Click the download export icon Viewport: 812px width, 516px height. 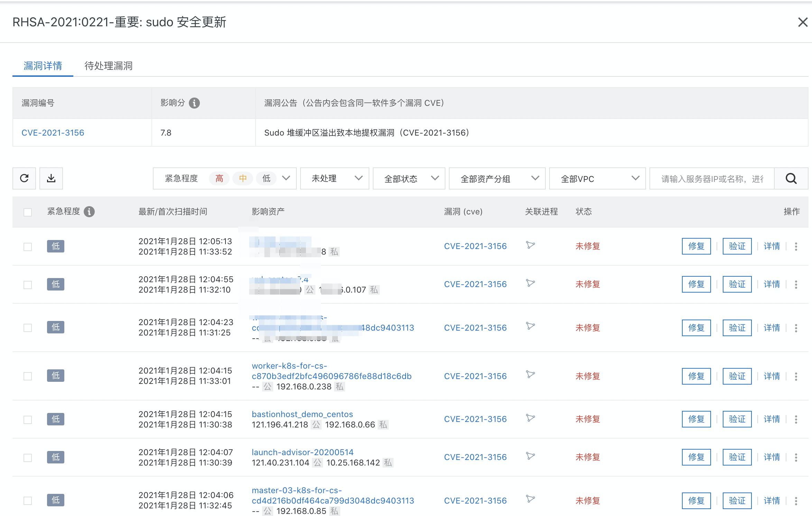pos(51,178)
